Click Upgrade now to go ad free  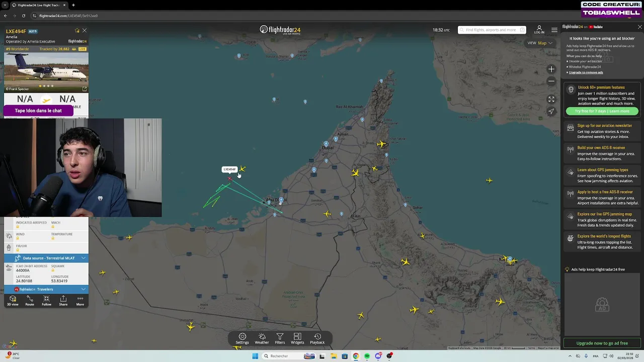[602, 343]
